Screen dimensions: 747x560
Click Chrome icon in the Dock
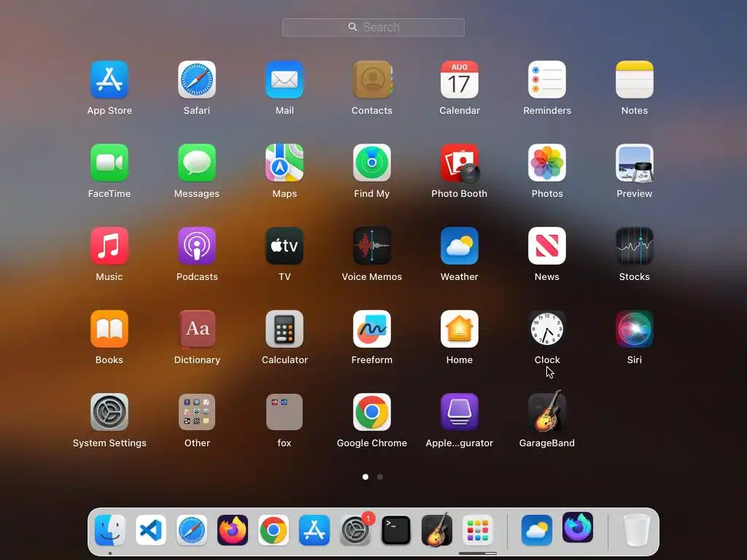[x=274, y=530]
